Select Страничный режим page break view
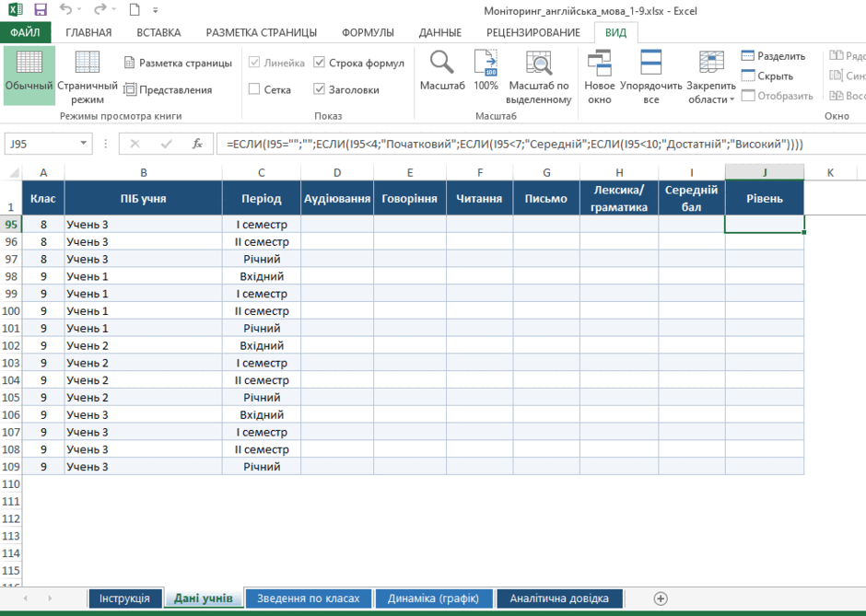Image resolution: width=866 pixels, height=616 pixels. click(88, 76)
